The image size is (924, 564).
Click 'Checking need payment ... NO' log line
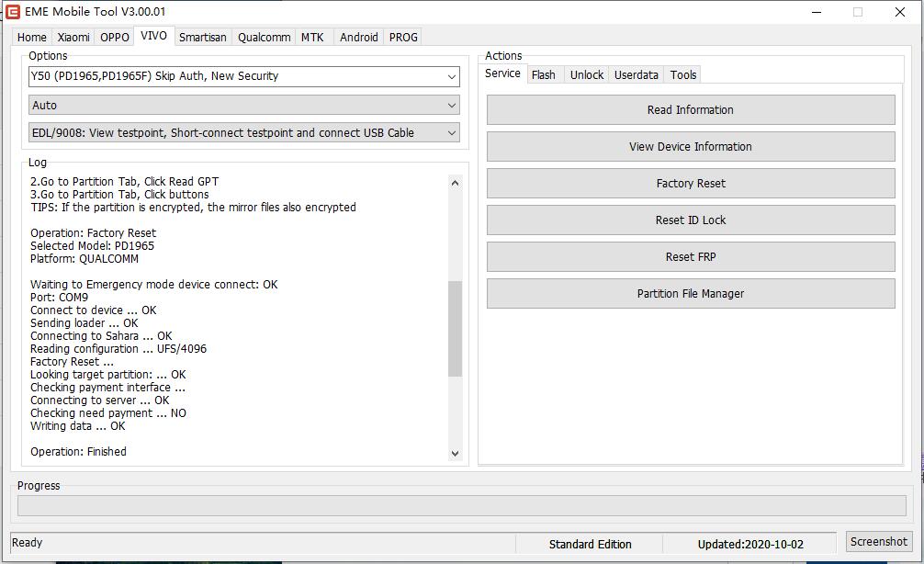pos(107,413)
